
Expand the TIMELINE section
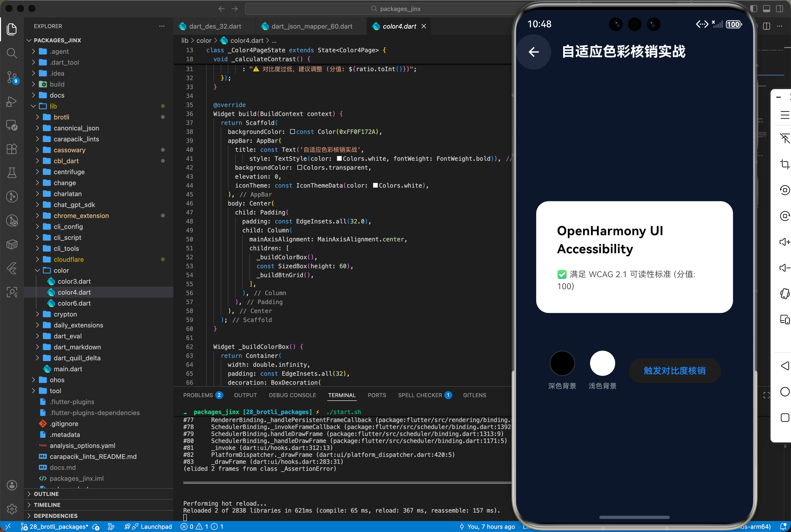pos(98,505)
